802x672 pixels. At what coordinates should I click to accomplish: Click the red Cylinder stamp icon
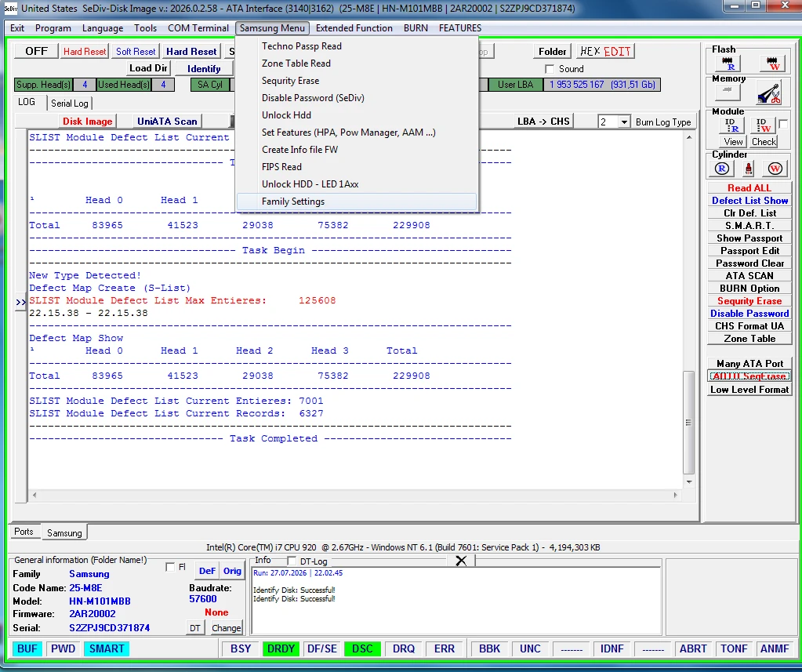(748, 169)
